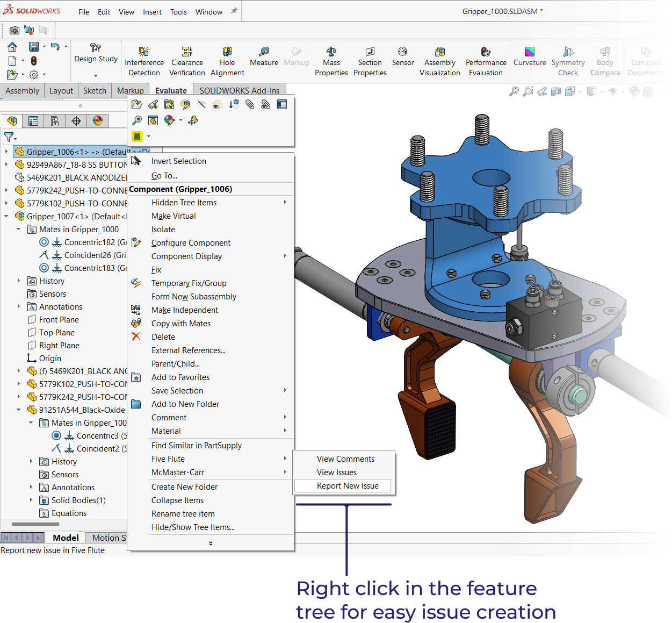
Task: Click the Open Part folder icon in popup toolbar
Action: 137,104
